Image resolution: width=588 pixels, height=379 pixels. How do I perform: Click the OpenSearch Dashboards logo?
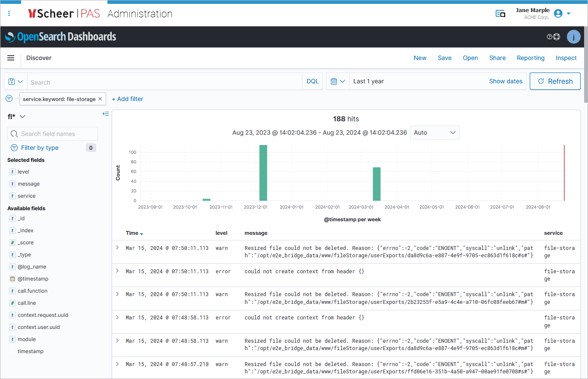[x=60, y=37]
